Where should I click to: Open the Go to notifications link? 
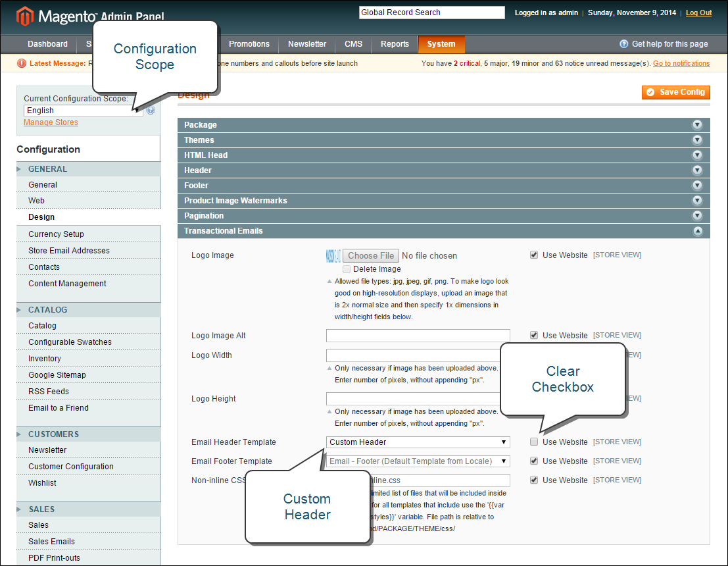pyautogui.click(x=681, y=63)
